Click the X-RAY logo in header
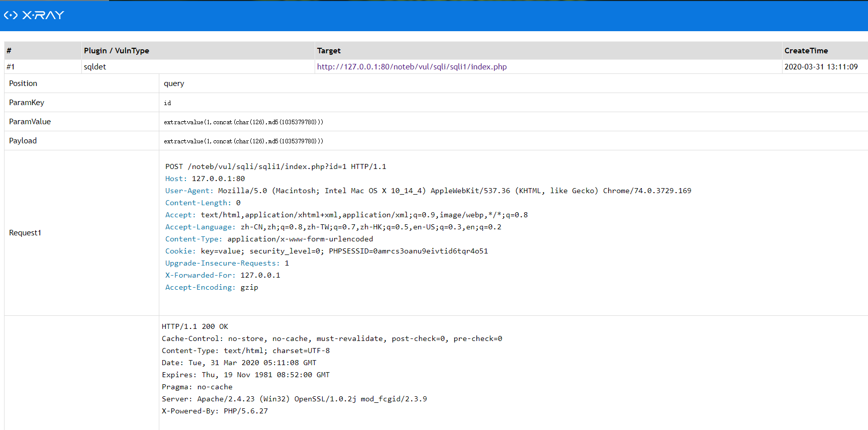This screenshot has width=868, height=430. [34, 15]
